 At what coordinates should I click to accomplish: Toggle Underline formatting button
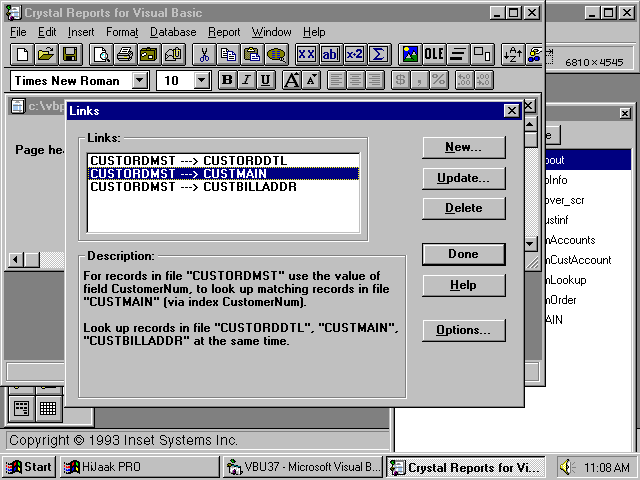266,80
